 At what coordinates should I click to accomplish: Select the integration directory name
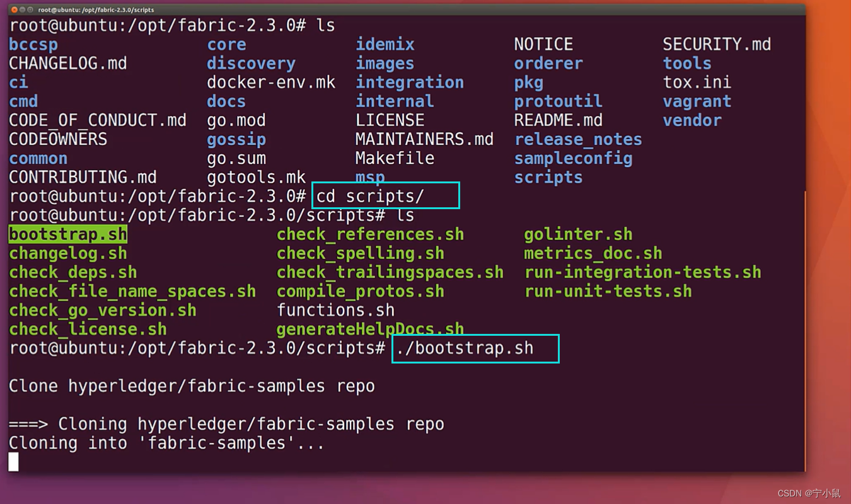click(410, 83)
